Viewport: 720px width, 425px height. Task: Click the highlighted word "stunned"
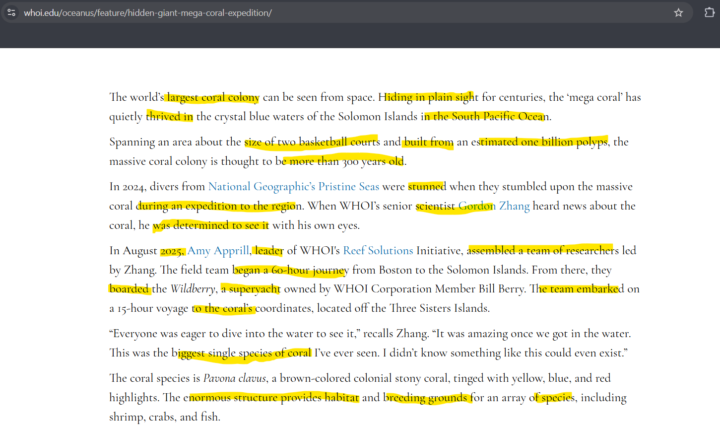pos(427,186)
